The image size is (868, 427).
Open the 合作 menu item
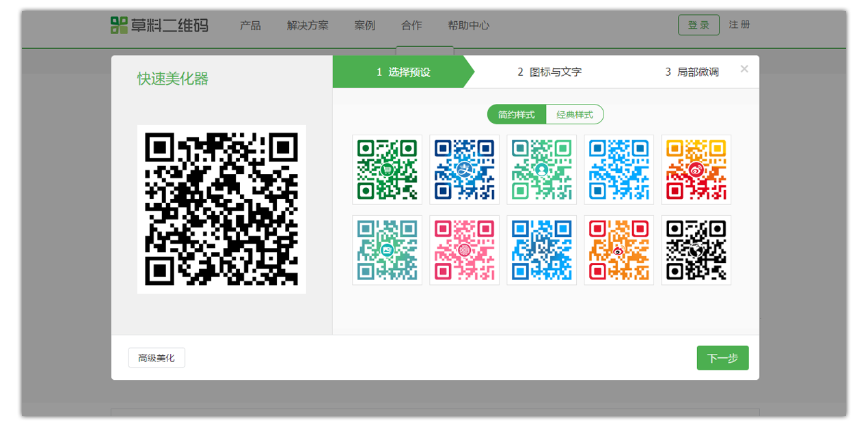(411, 25)
